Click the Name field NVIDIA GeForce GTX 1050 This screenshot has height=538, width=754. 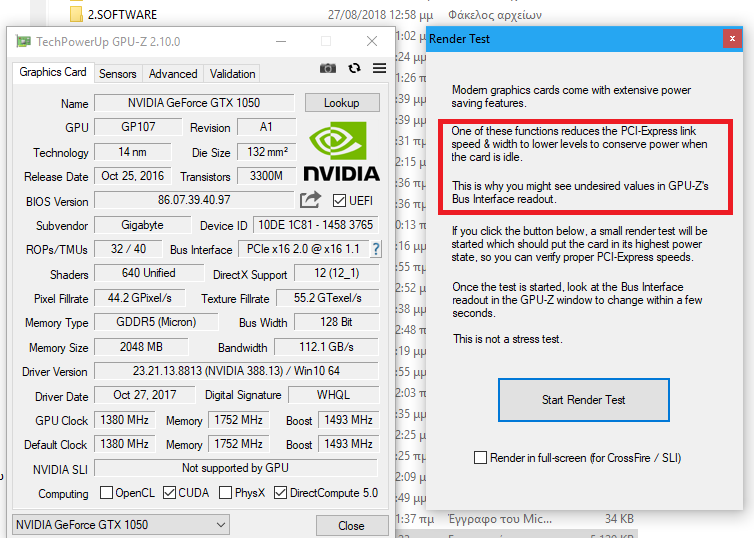(194, 103)
